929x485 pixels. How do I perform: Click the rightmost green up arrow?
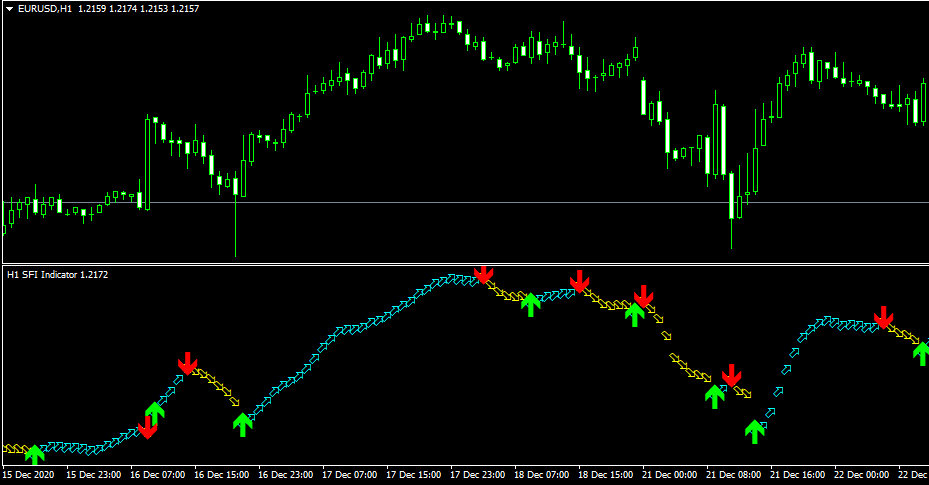921,353
